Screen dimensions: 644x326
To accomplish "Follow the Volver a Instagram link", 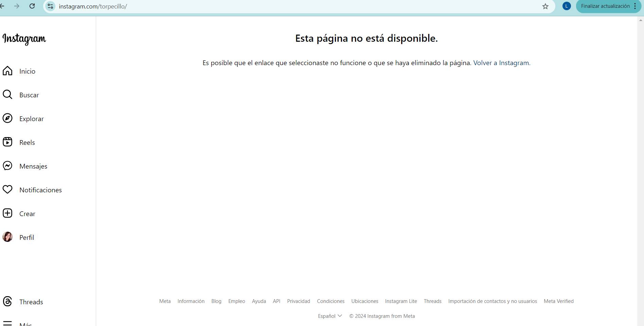I will tap(502, 63).
